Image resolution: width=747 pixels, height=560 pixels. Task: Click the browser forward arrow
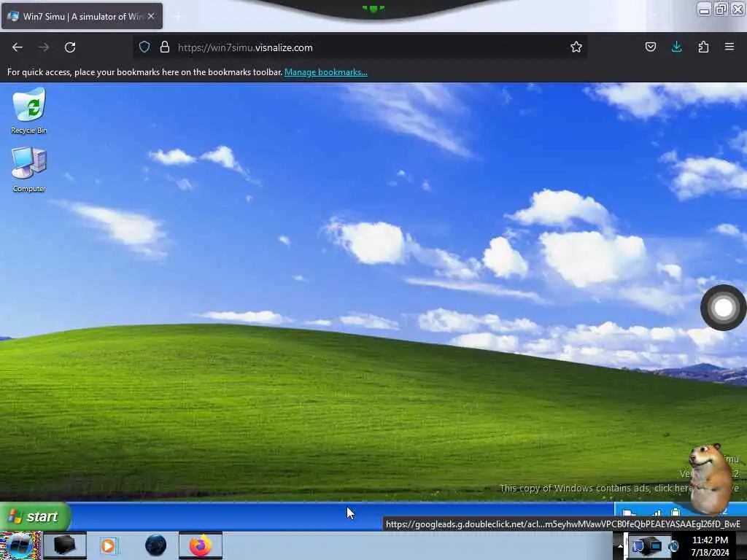43,47
